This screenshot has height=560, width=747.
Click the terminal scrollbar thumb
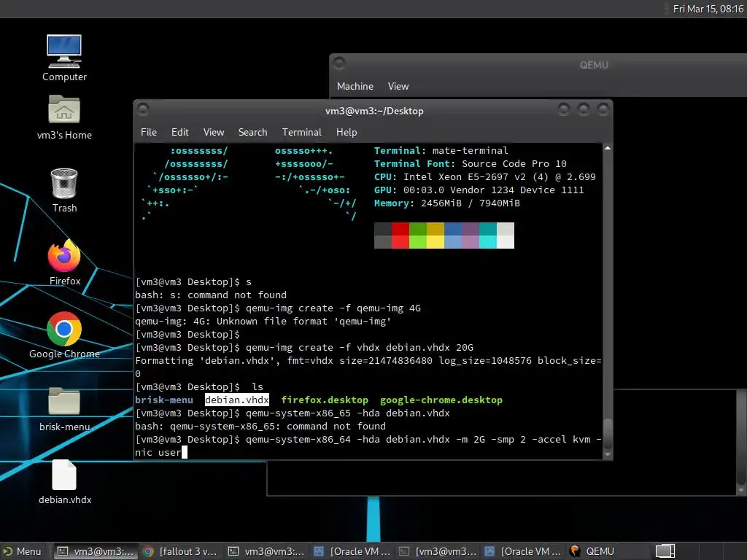[608, 433]
